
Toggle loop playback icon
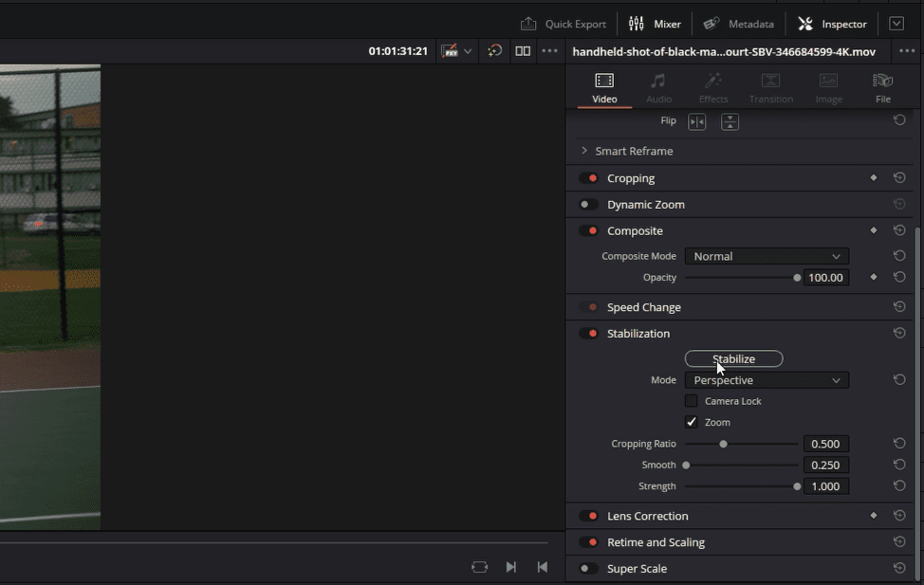click(x=479, y=567)
